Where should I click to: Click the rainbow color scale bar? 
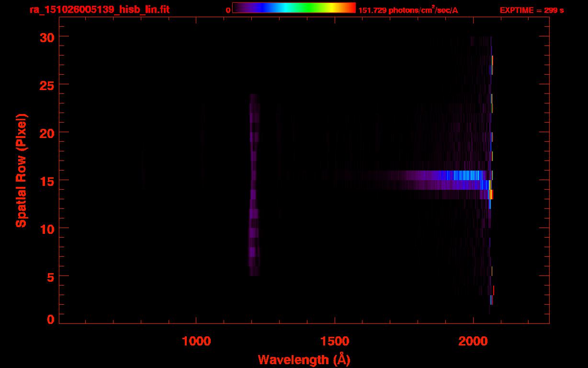(294, 8)
